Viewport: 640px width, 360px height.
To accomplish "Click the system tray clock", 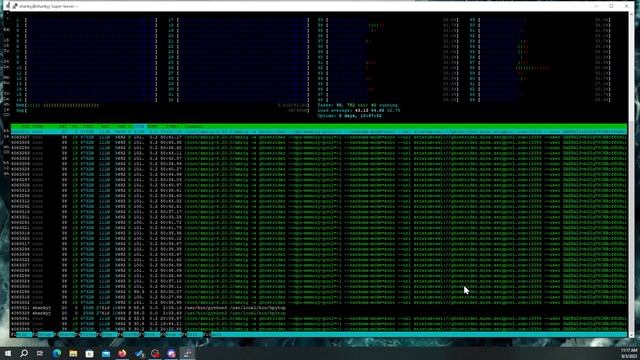I will point(629,353).
